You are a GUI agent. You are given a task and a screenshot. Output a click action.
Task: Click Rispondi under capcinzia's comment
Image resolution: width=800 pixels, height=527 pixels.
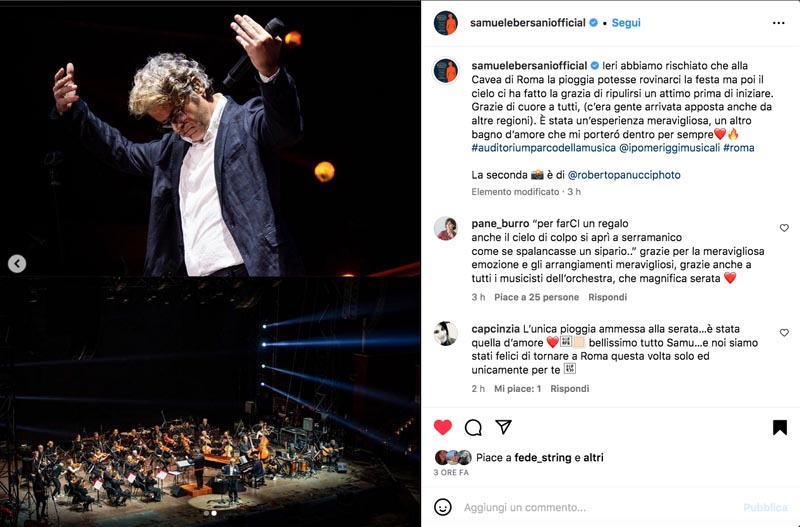coord(569,389)
